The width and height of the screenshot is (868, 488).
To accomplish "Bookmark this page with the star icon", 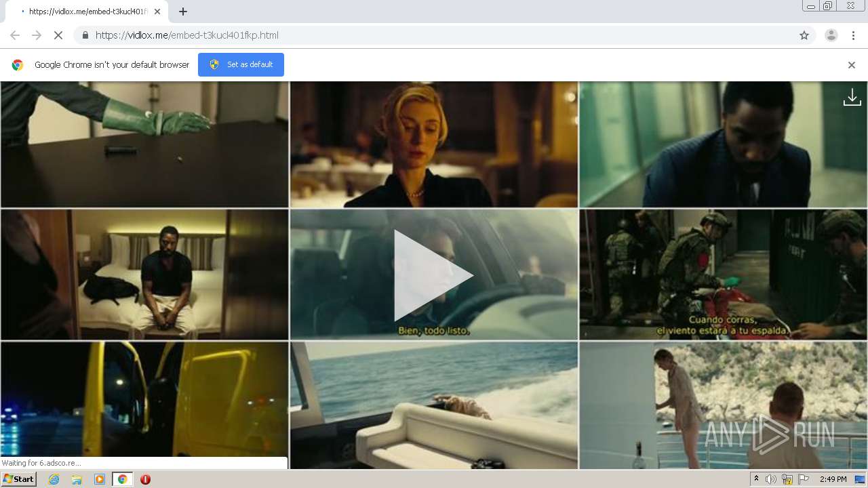I will [x=804, y=35].
